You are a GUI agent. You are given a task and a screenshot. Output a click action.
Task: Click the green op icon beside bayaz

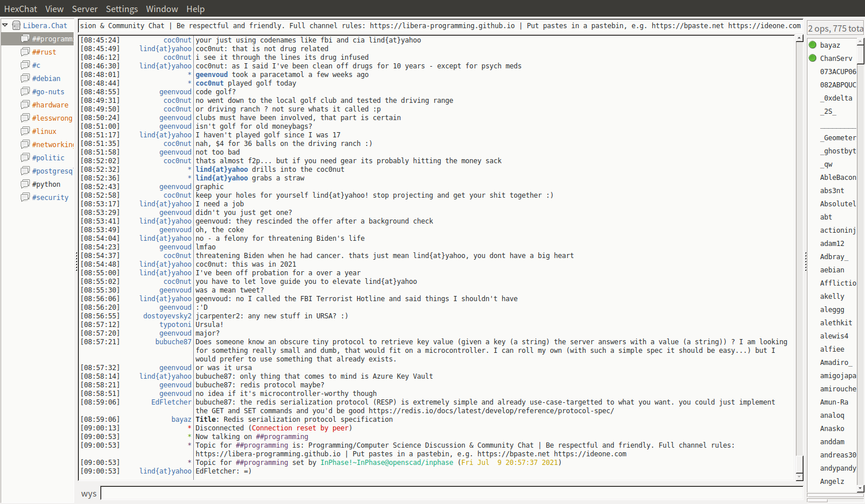coord(813,45)
